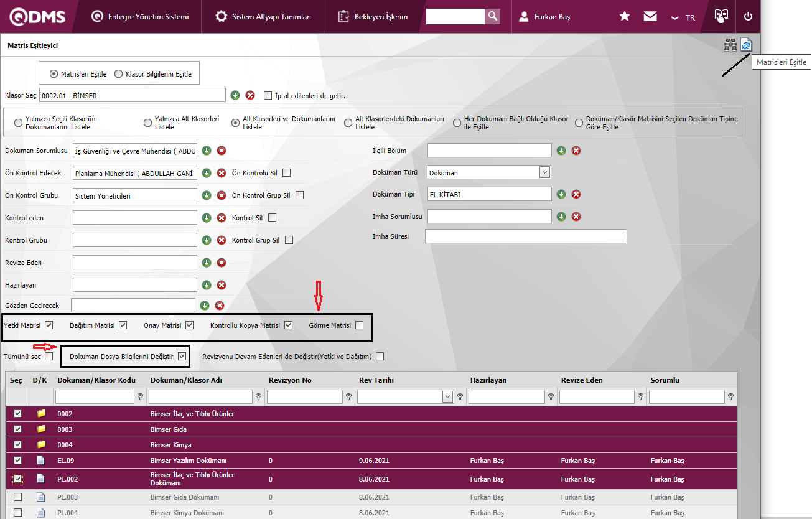Viewport: 812px width, 519px height.
Task: Clear Doküman Tipi field with red X
Action: (x=576, y=194)
